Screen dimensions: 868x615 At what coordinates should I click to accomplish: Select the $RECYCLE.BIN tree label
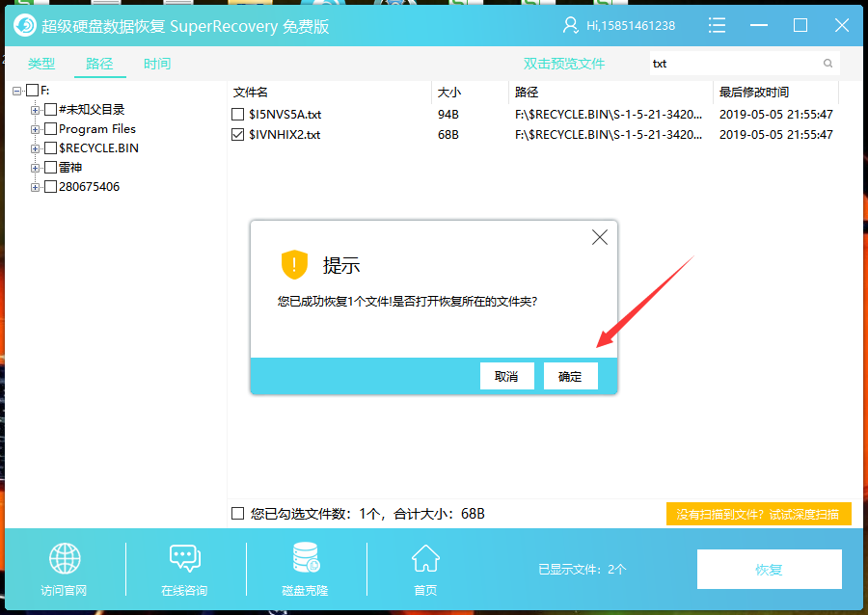[x=98, y=148]
